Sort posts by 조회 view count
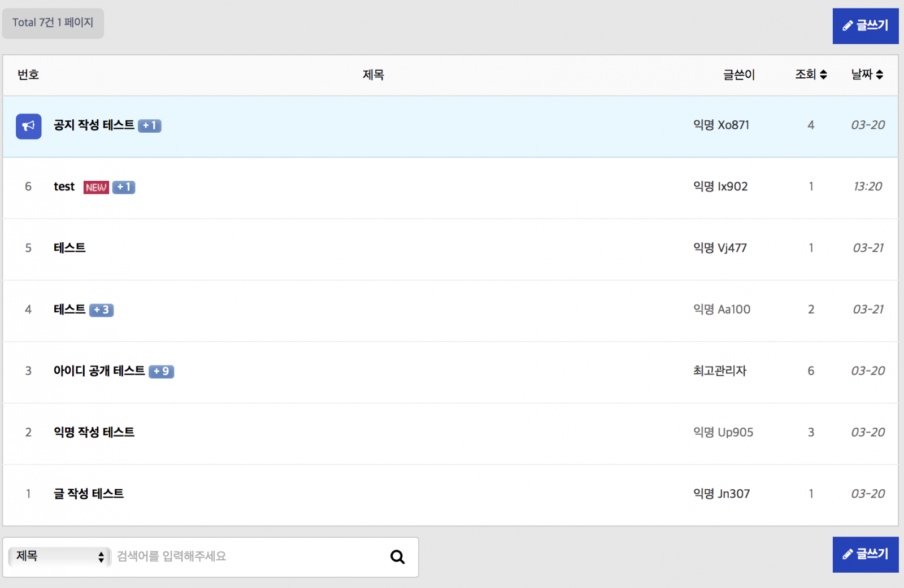Screen dimensions: 904x588 pyautogui.click(x=811, y=75)
